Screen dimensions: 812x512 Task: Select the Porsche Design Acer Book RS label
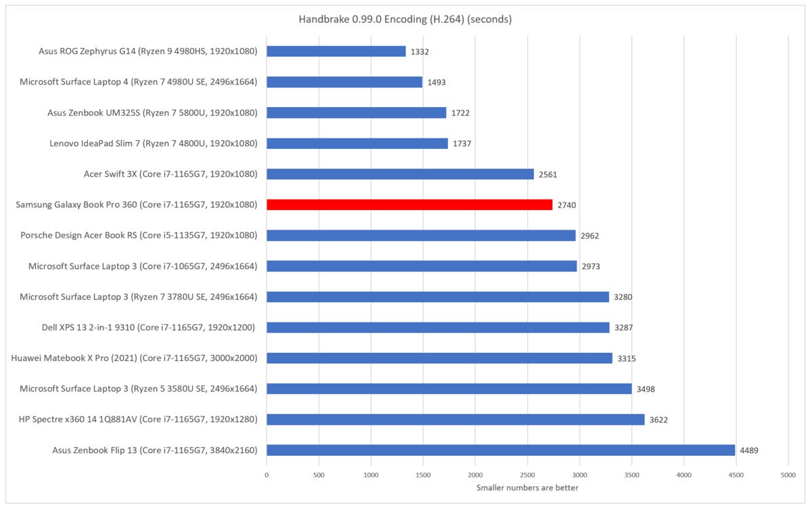pyautogui.click(x=140, y=236)
